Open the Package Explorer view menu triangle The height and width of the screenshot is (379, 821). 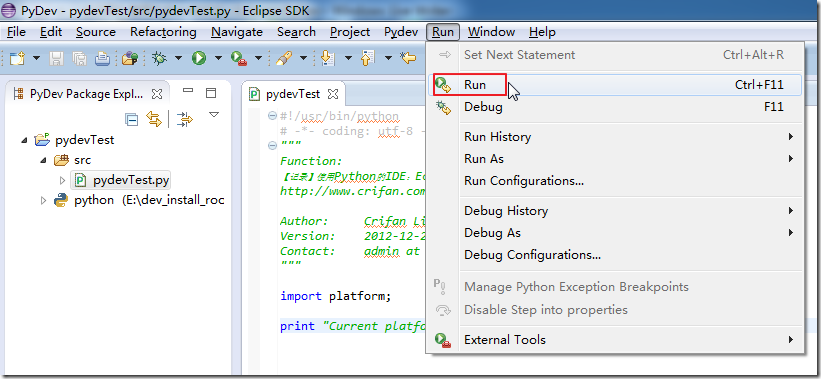pyautogui.click(x=214, y=115)
